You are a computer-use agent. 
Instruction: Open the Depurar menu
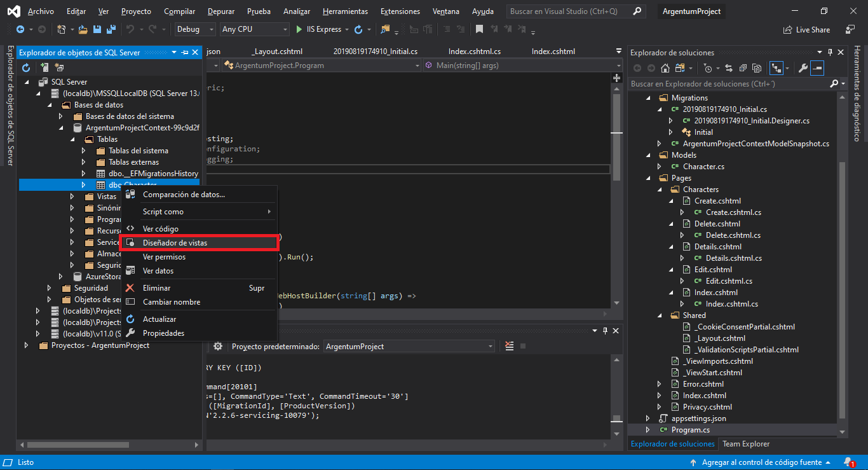(x=220, y=11)
